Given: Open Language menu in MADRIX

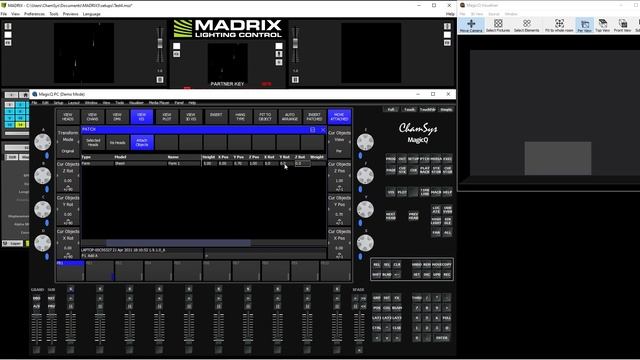Looking at the screenshot, I should tap(91, 14).
